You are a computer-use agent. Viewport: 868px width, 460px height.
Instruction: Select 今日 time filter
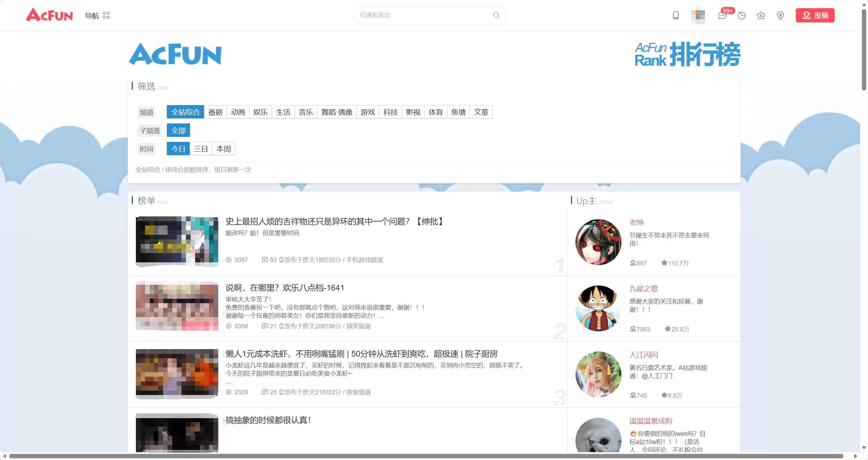[178, 149]
